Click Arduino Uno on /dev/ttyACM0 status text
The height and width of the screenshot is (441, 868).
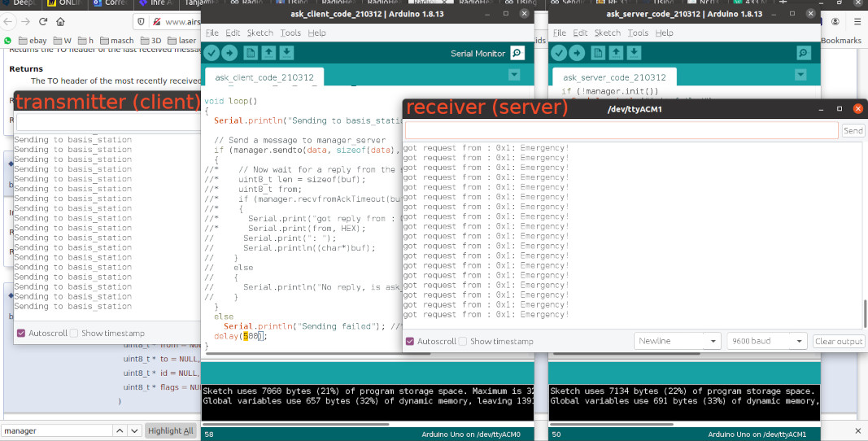tap(470, 434)
